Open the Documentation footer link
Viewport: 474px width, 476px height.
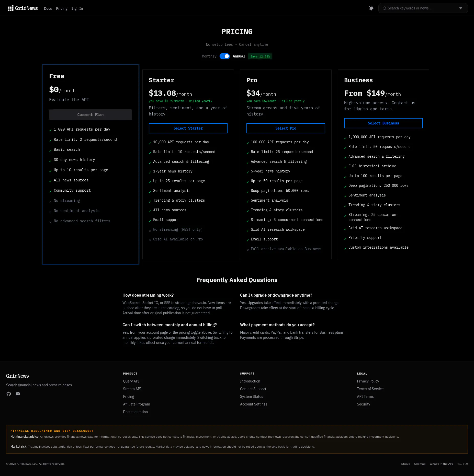tap(135, 412)
